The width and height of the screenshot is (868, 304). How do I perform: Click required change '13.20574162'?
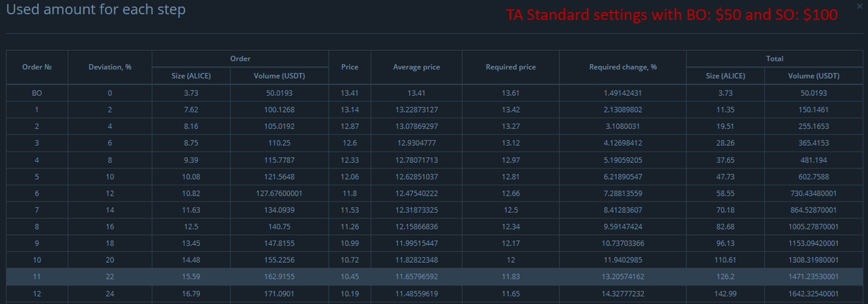click(x=623, y=276)
